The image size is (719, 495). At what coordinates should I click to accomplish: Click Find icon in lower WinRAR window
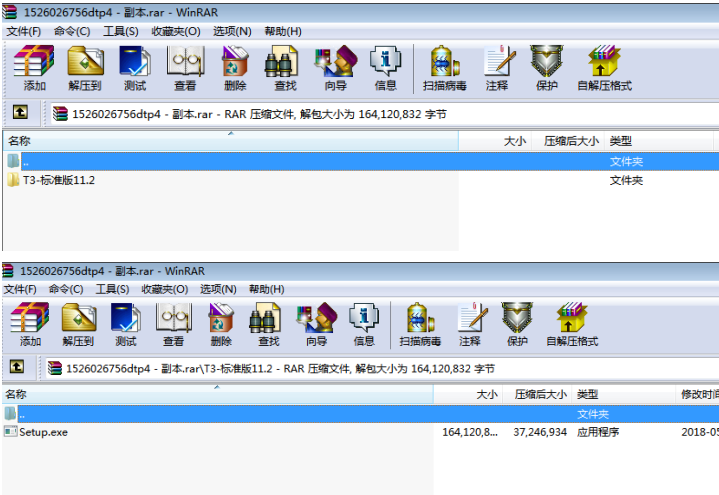click(269, 324)
